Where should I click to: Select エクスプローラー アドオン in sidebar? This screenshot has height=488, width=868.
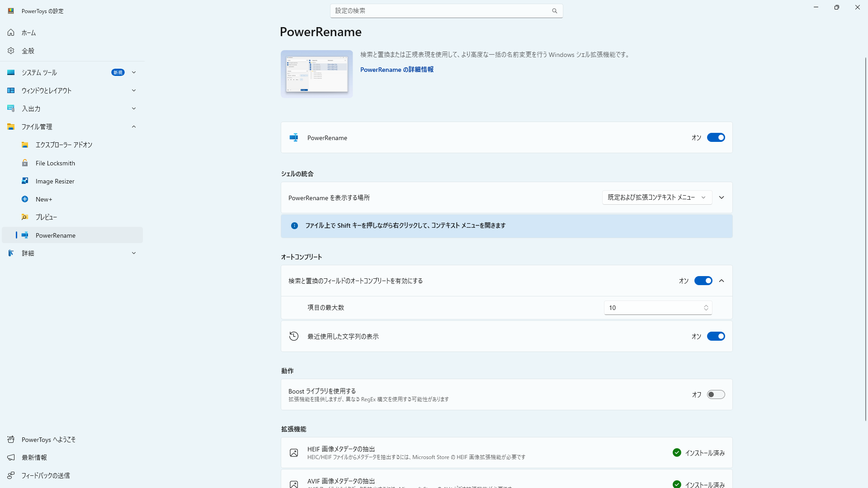(x=72, y=145)
